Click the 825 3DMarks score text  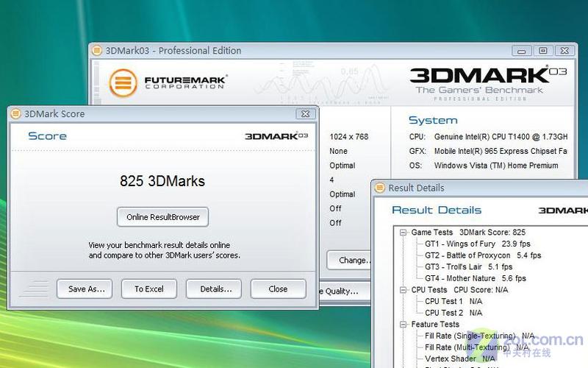pos(162,181)
